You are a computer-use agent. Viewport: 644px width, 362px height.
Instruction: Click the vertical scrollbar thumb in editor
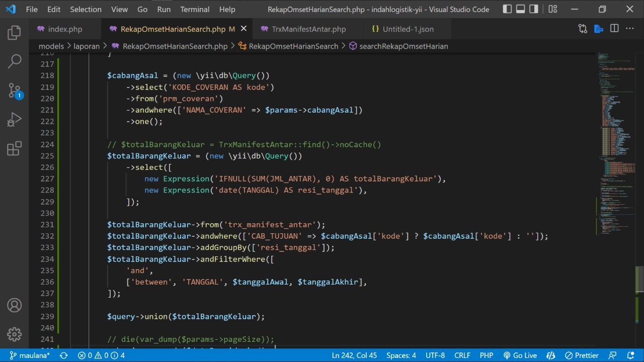[x=639, y=279]
